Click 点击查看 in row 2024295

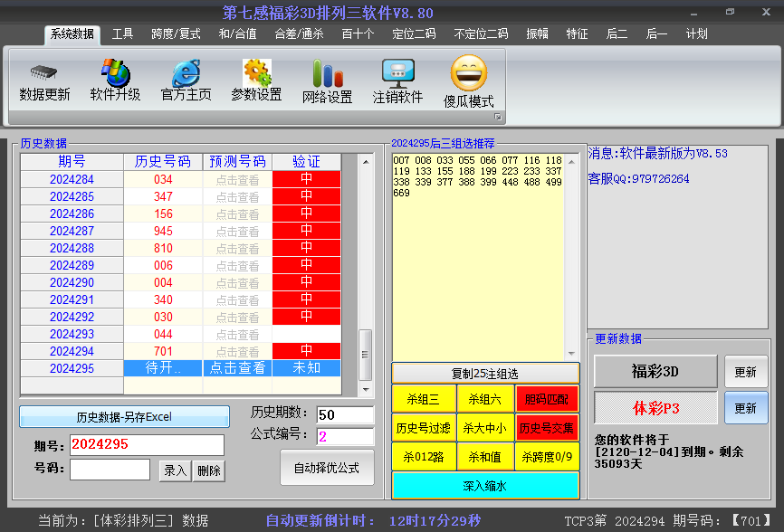coord(237,368)
